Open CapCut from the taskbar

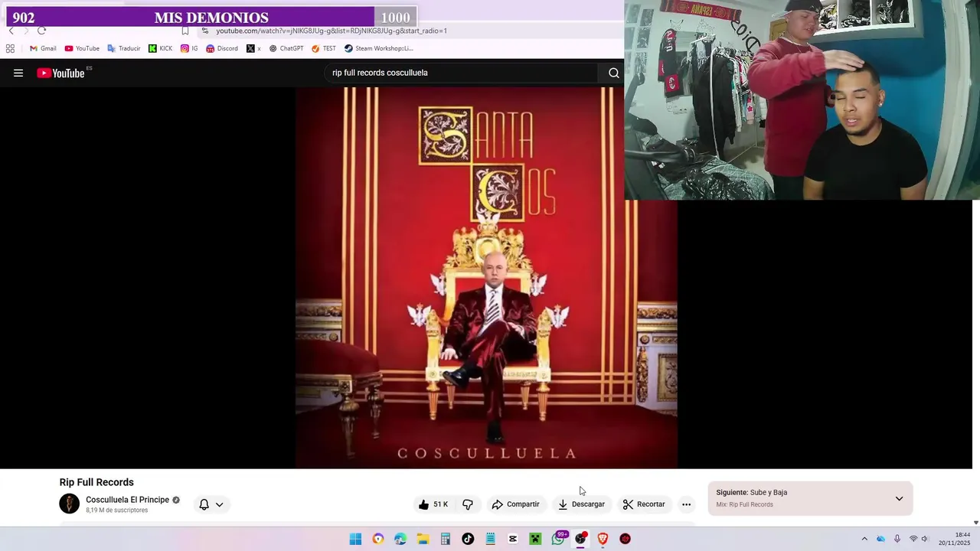513,539
